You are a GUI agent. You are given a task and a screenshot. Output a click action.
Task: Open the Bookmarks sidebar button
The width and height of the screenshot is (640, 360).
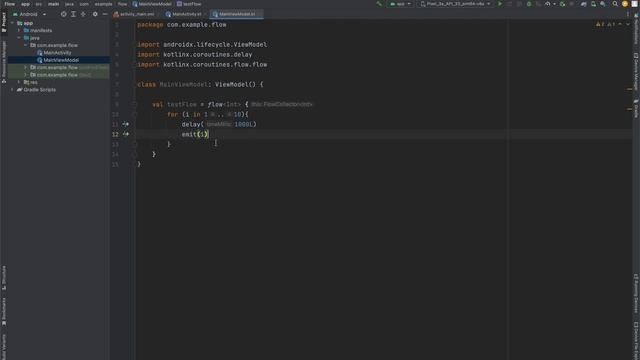pos(4,311)
